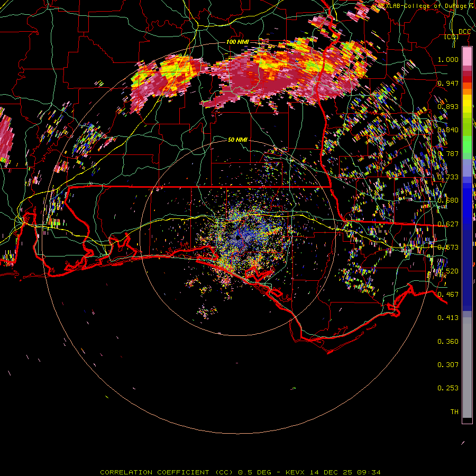Click the TH label on the legend

coord(454,412)
